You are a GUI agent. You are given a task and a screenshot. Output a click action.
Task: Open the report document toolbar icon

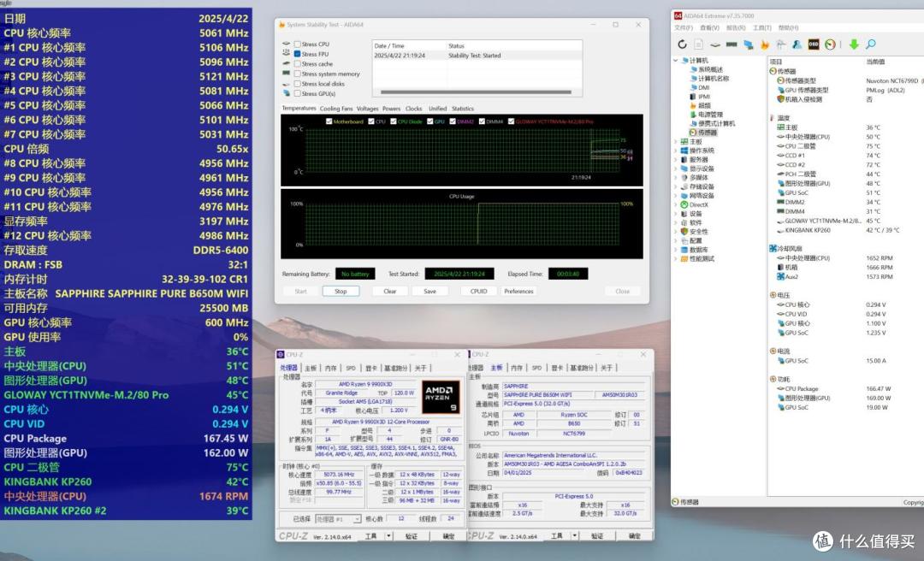pyautogui.click(x=698, y=44)
